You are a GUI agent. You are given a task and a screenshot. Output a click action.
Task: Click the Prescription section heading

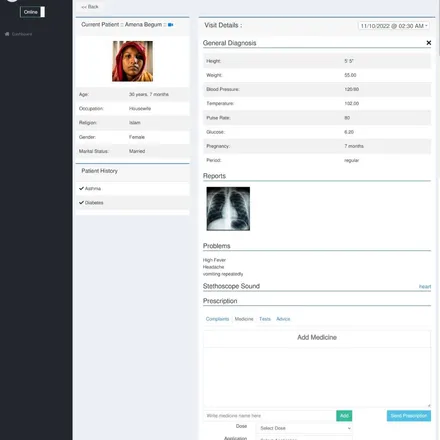[x=220, y=301]
